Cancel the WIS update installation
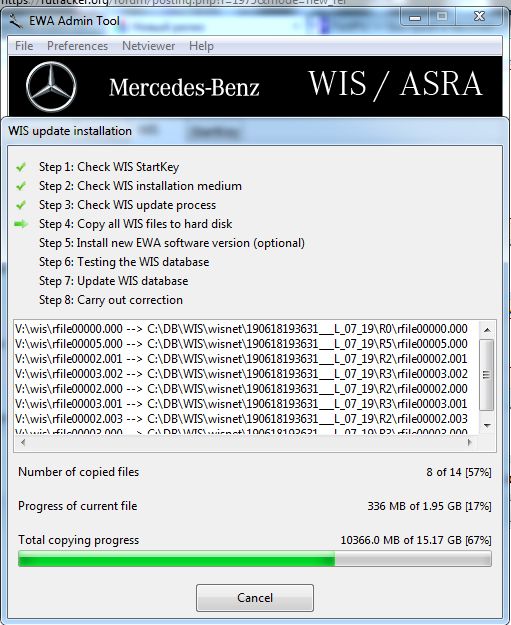The height and width of the screenshot is (625, 511). 255,597
